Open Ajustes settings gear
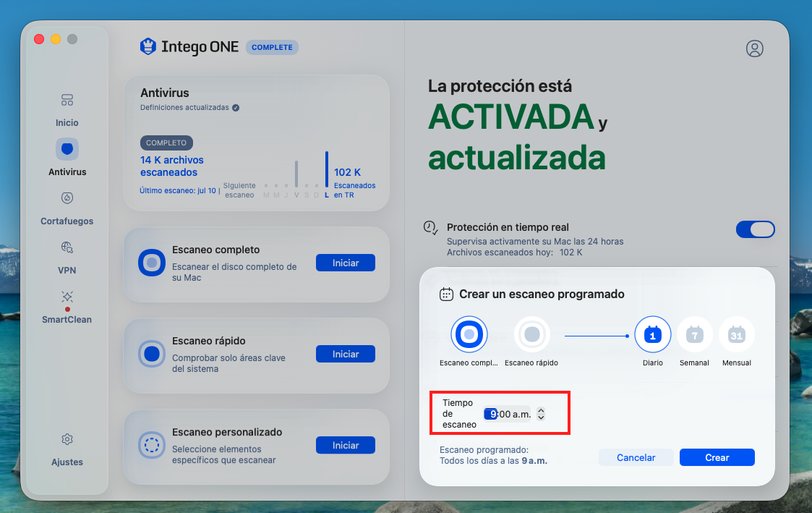The image size is (812, 513). 67,450
